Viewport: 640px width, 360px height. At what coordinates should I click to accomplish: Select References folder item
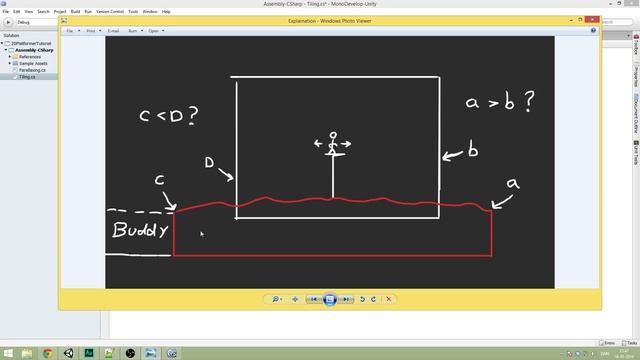[x=30, y=57]
